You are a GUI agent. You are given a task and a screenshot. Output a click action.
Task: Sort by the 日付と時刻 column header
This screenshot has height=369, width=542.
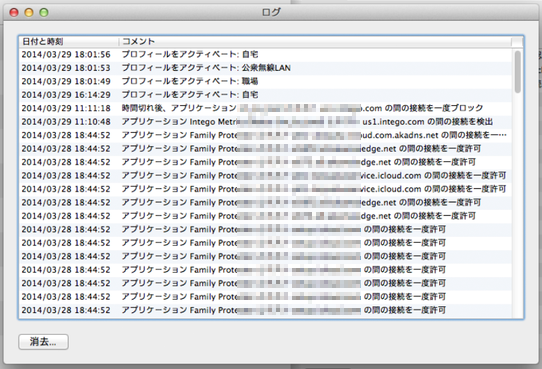[x=68, y=41]
